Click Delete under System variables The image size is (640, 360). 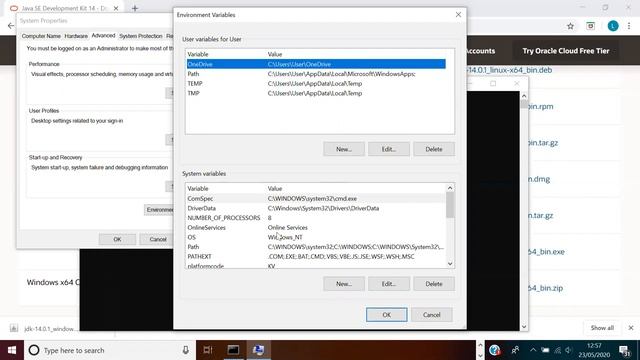point(433,284)
